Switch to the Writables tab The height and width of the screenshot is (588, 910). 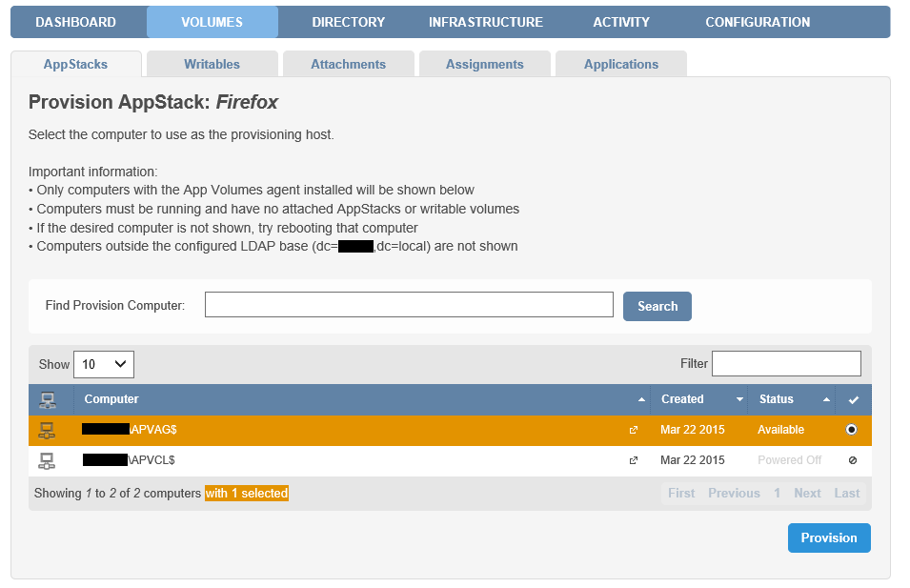pyautogui.click(x=212, y=63)
